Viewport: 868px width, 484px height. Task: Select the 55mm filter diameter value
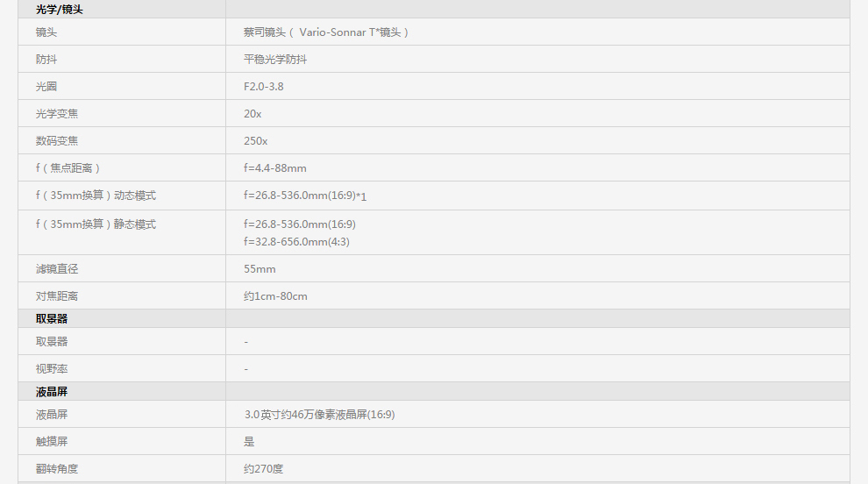click(260, 269)
